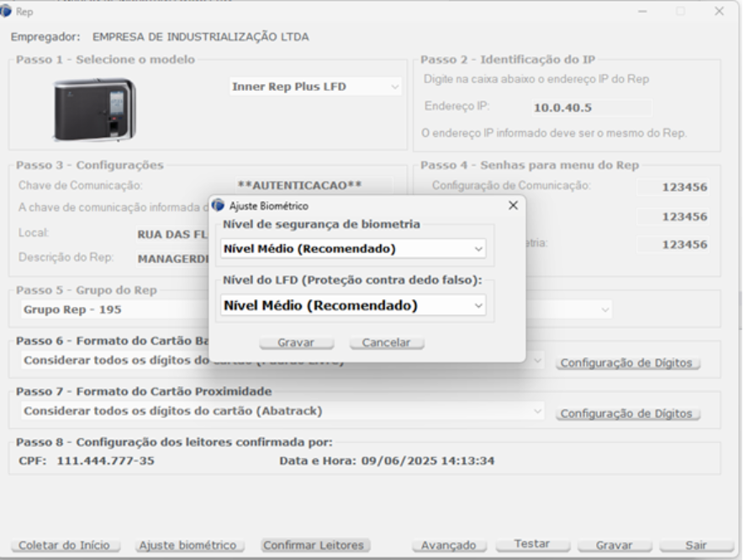Click the Rep device model image

[x=92, y=109]
